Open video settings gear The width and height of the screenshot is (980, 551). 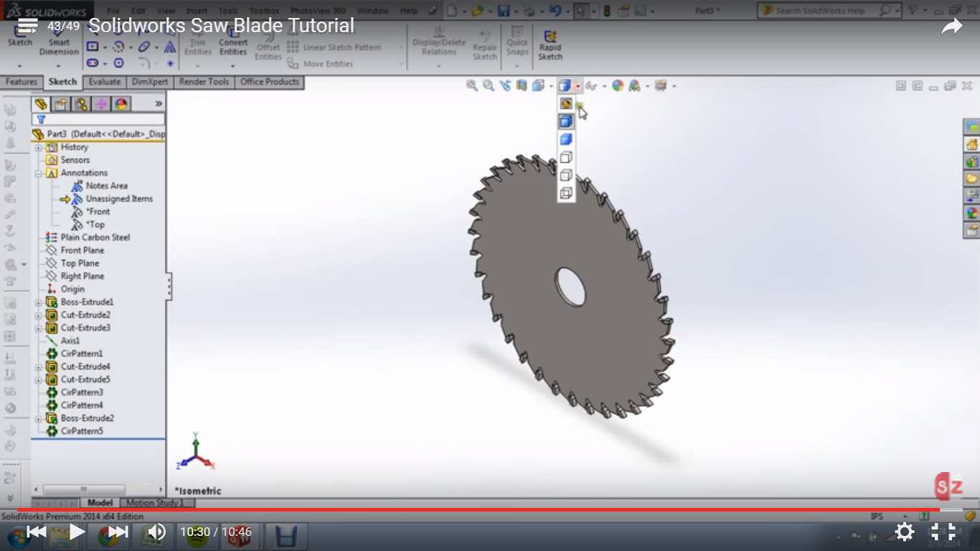pyautogui.click(x=905, y=532)
